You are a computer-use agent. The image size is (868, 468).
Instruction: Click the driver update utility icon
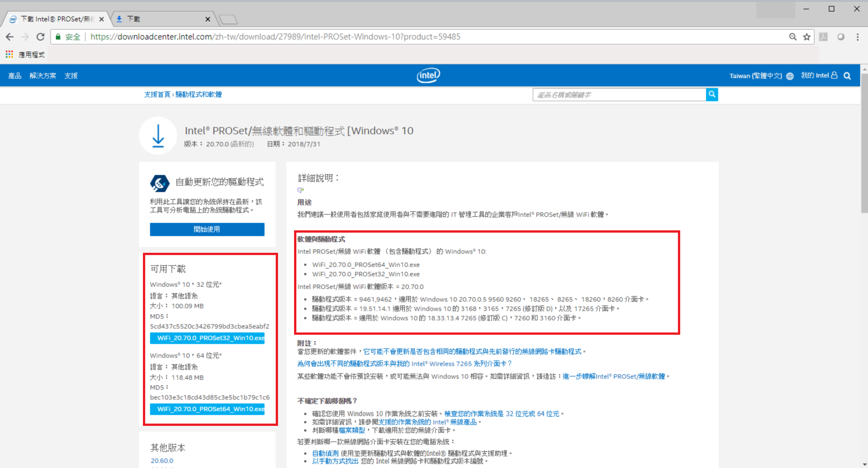click(x=159, y=183)
